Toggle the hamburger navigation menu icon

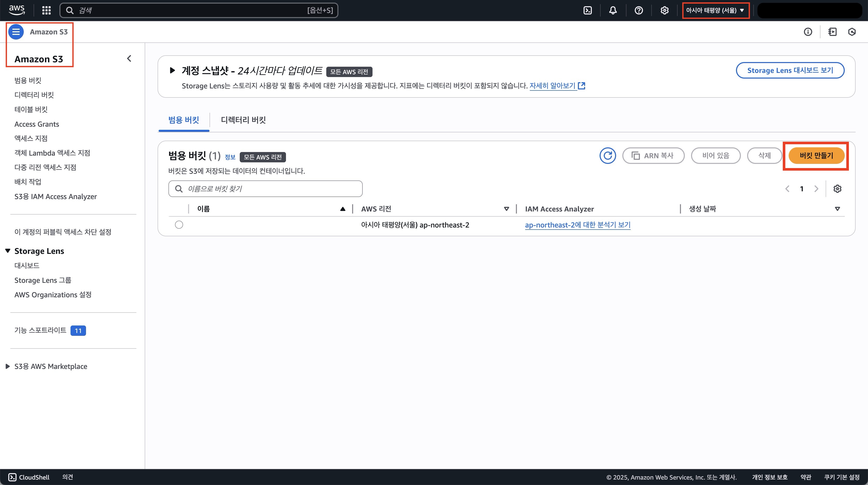(x=16, y=32)
